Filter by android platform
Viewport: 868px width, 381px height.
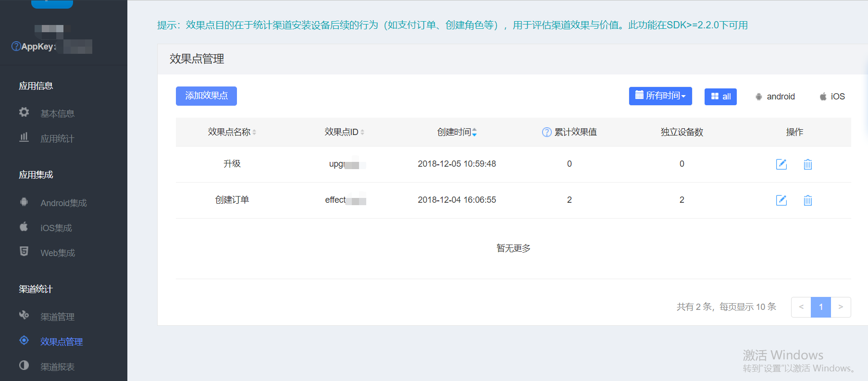click(775, 97)
